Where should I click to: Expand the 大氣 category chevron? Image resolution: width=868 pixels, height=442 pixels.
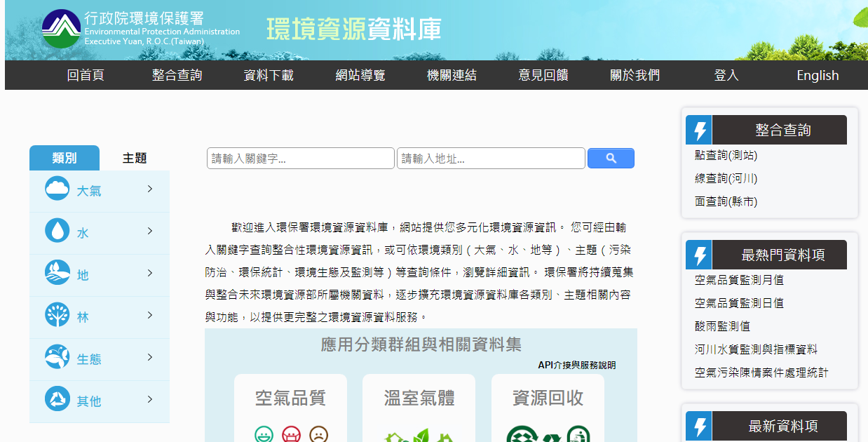click(x=150, y=189)
